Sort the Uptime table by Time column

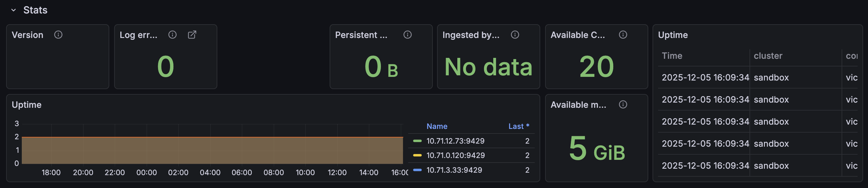tap(672, 56)
